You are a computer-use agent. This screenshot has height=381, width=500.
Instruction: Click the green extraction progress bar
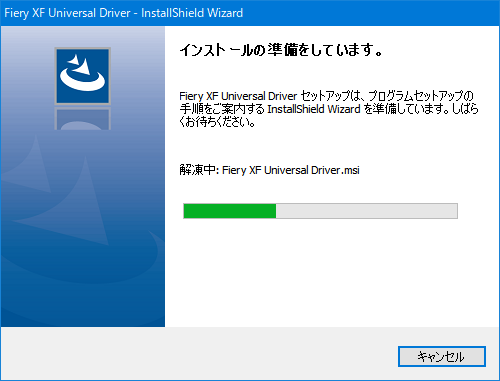(320, 211)
